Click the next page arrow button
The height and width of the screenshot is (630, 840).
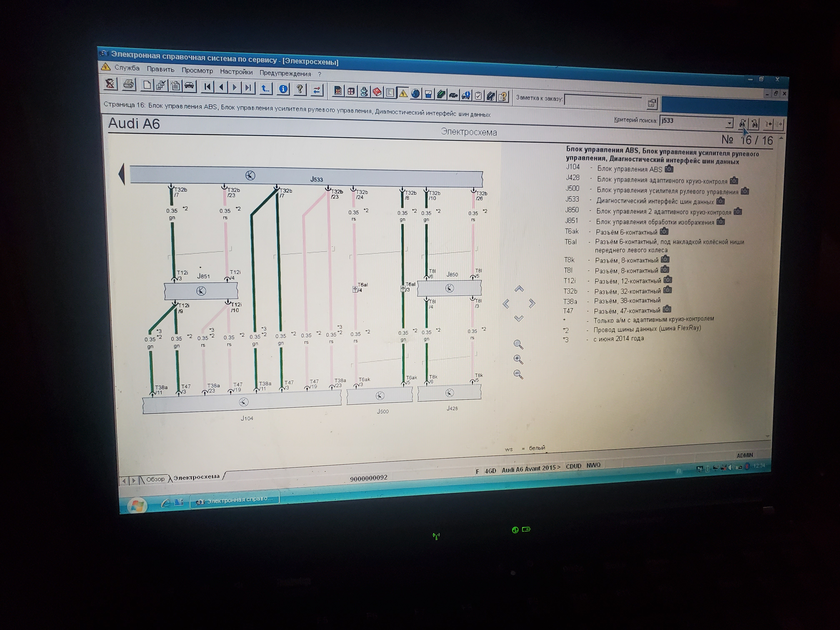234,88
